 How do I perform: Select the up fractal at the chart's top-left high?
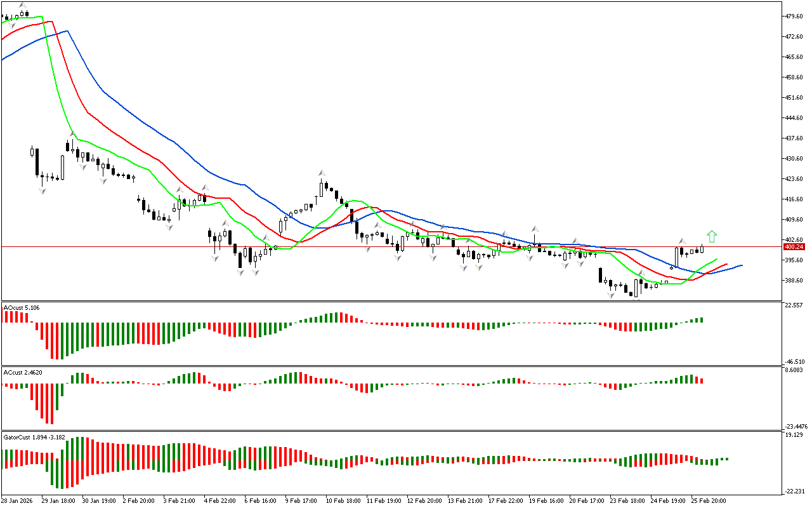[x=23, y=6]
